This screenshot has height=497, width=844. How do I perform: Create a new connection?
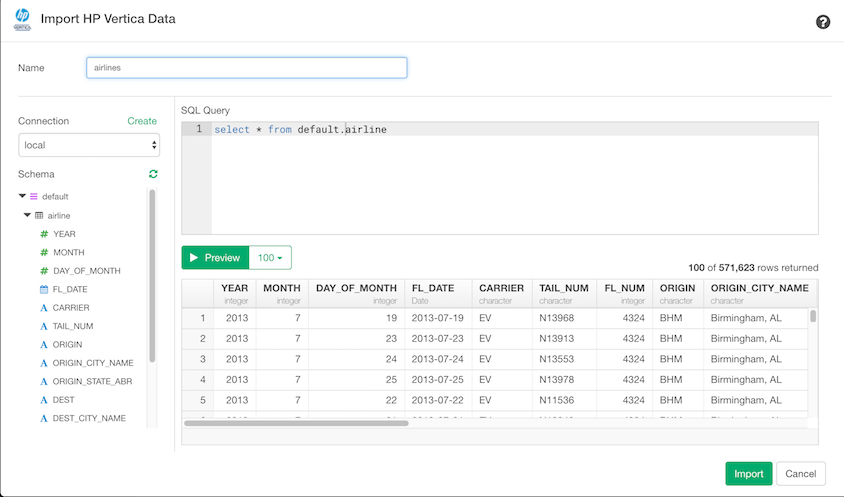coord(142,121)
